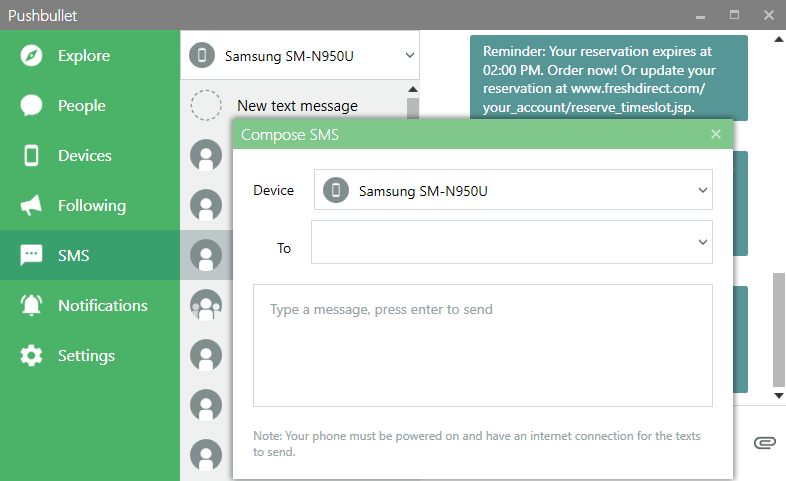Close the Compose SMS dialog
786x481 pixels.
(x=716, y=134)
